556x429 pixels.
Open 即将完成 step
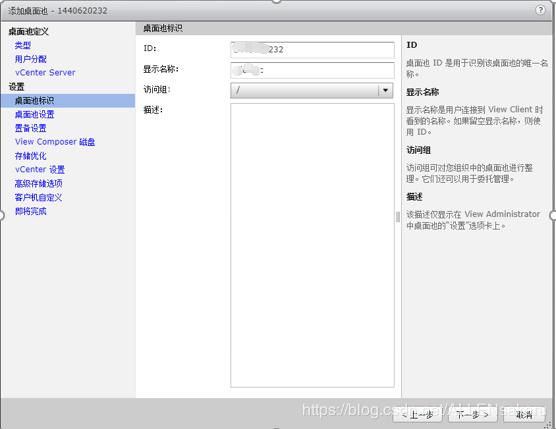point(30,211)
